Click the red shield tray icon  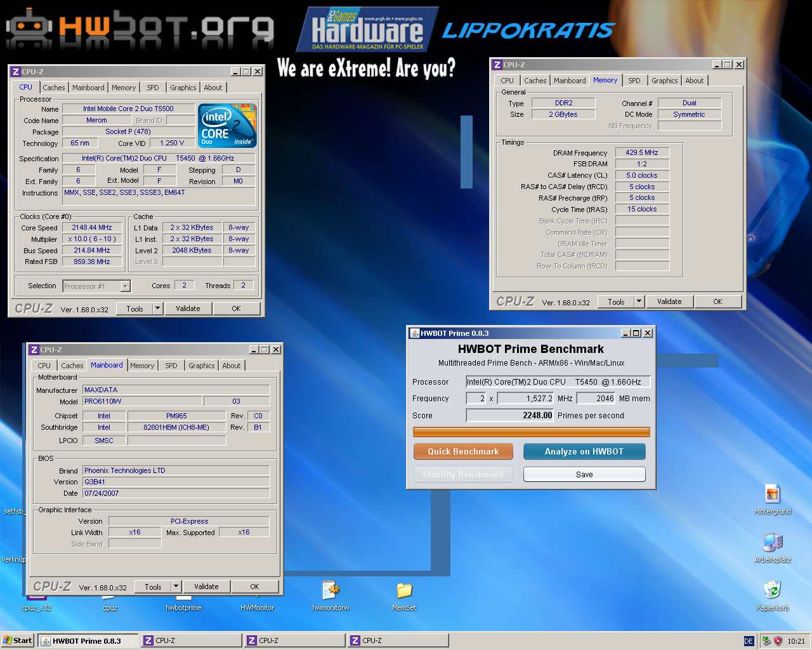pos(778,641)
